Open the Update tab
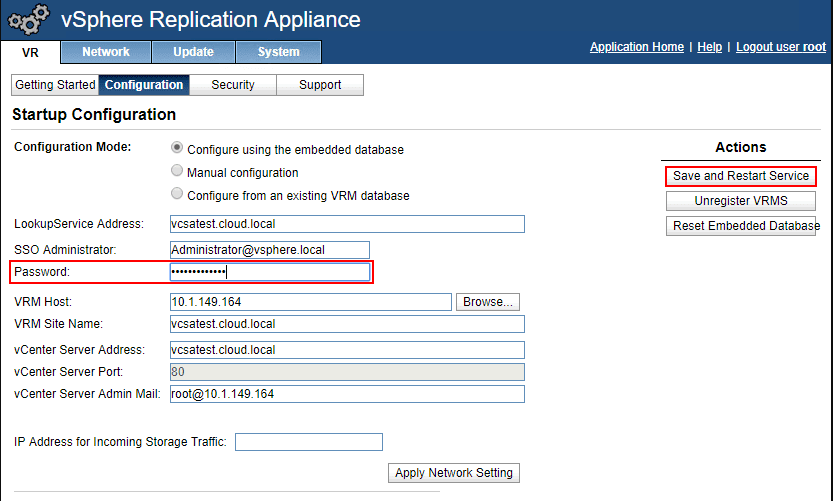 [193, 52]
